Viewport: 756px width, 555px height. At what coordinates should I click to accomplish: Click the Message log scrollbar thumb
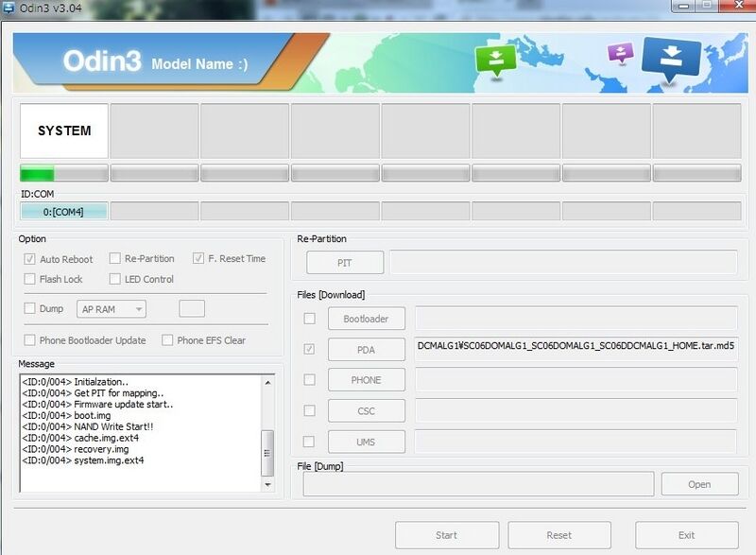coord(267,453)
